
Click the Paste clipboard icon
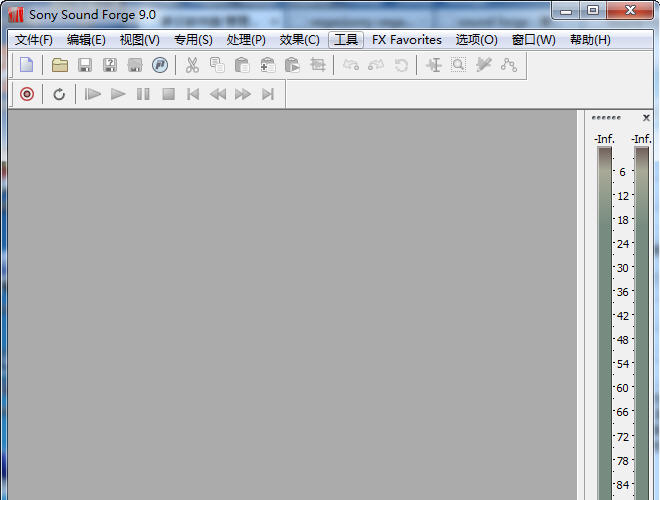click(x=242, y=65)
